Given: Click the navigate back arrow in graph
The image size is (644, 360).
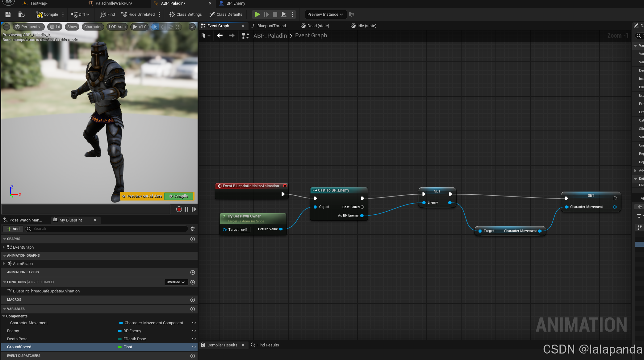Looking at the screenshot, I should [x=220, y=36].
